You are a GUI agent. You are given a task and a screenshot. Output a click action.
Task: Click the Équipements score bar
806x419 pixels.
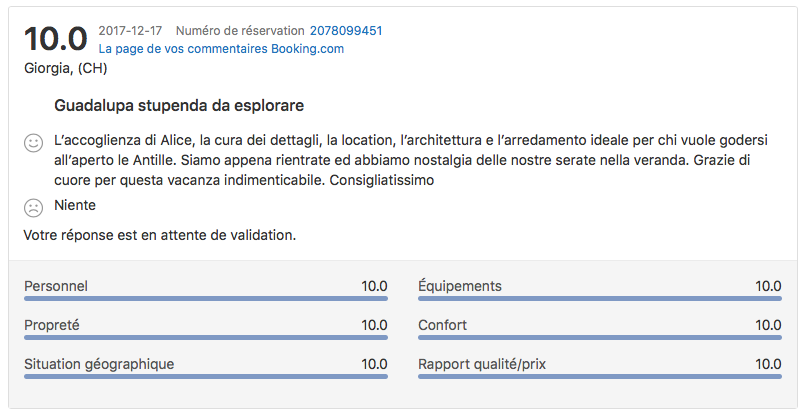point(599,298)
